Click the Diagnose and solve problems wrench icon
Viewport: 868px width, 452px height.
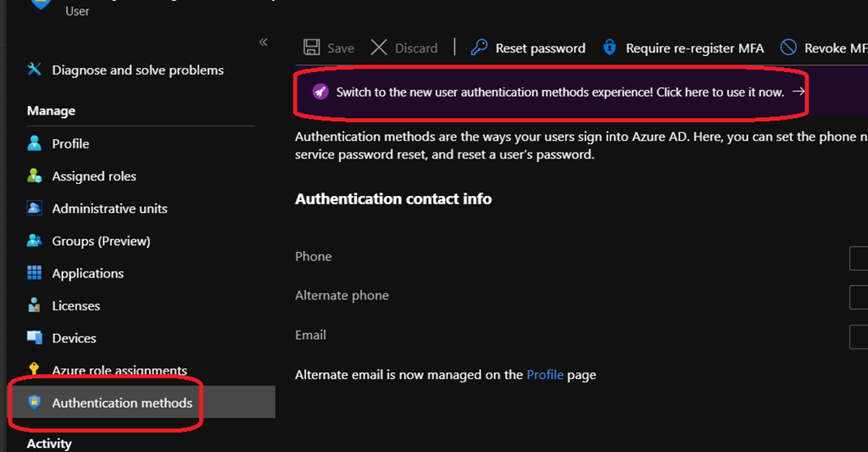(x=35, y=70)
